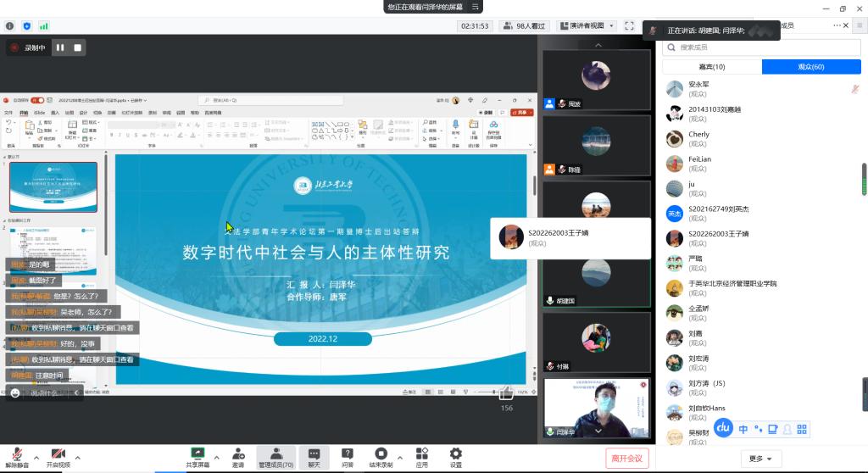Turn on the camera video
Image resolution: width=868 pixels, height=473 pixels.
[x=58, y=458]
